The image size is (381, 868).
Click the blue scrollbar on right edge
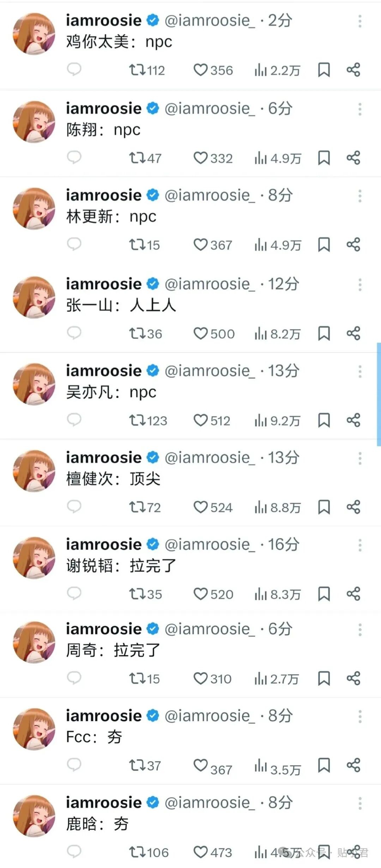click(x=379, y=394)
